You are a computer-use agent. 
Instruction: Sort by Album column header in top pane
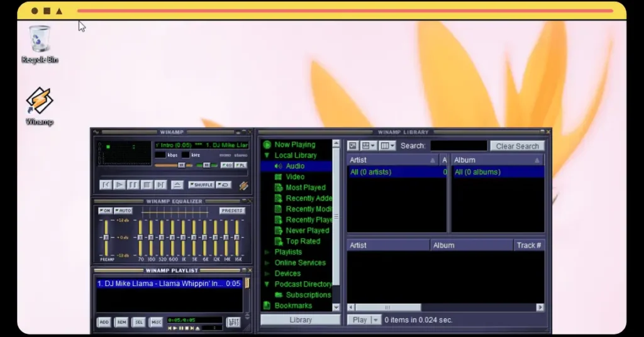click(x=497, y=160)
